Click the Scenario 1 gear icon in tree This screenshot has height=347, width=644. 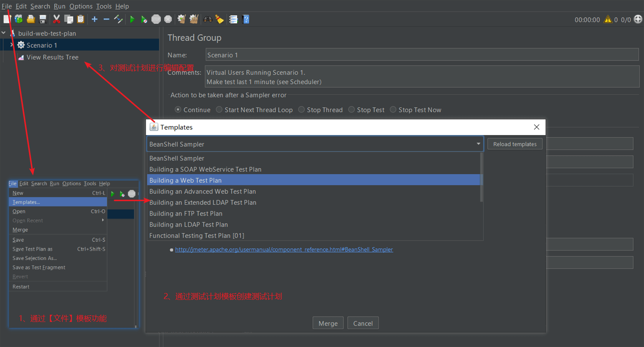[21, 45]
